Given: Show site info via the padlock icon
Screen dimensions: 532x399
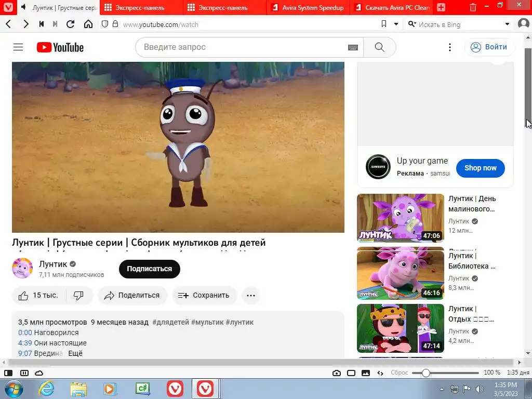Looking at the screenshot, I should [115, 24].
